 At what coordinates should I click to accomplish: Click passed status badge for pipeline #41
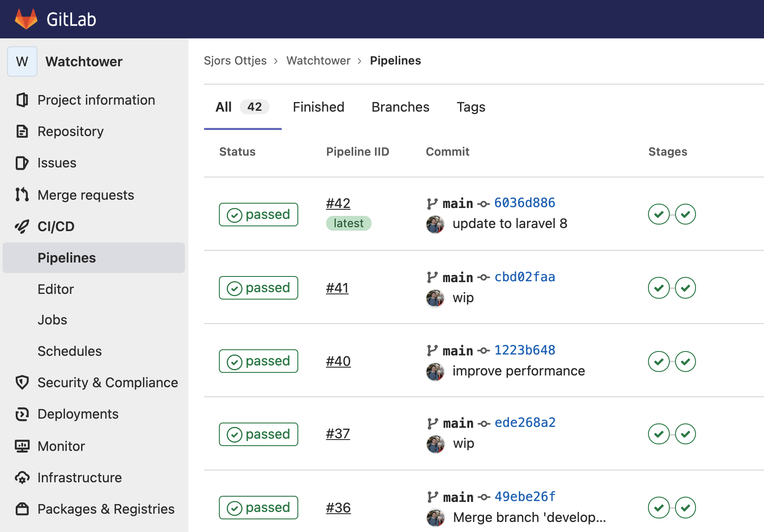click(x=259, y=288)
